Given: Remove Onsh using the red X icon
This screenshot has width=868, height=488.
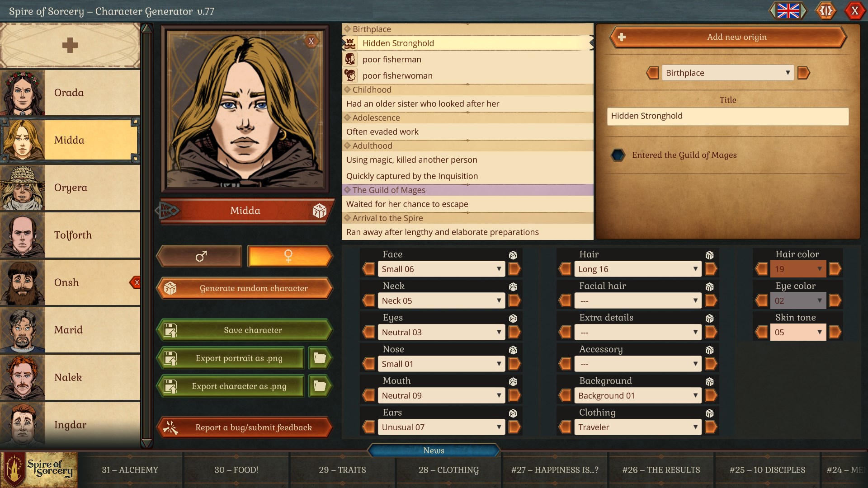Looking at the screenshot, I should [x=137, y=283].
